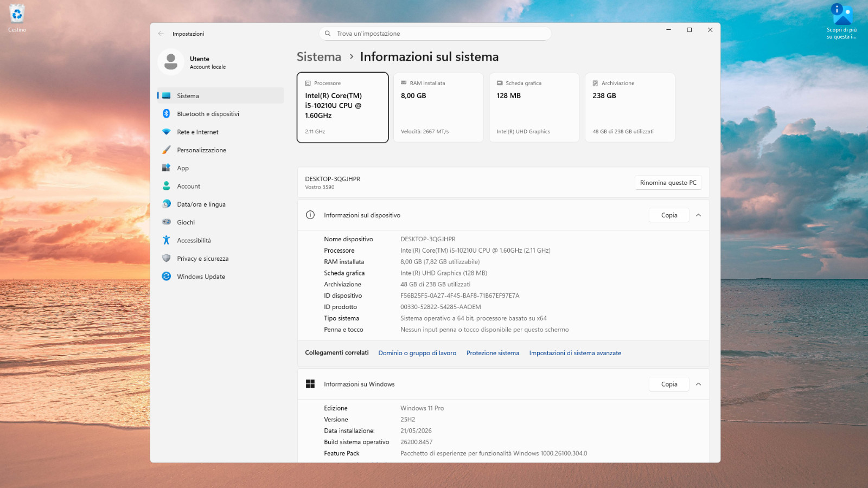Click the Sistema monitor icon in sidebar

tap(167, 96)
